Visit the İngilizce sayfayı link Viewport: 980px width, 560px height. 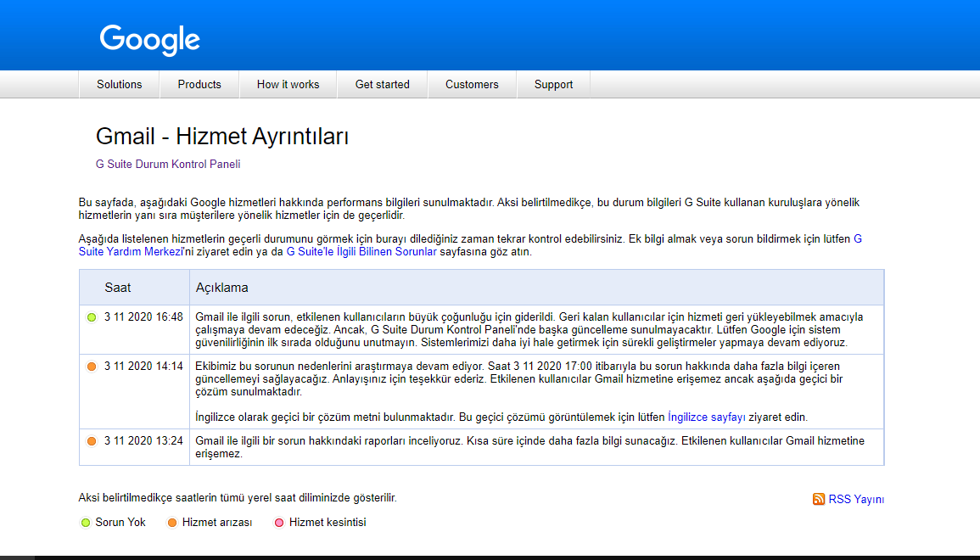click(706, 417)
